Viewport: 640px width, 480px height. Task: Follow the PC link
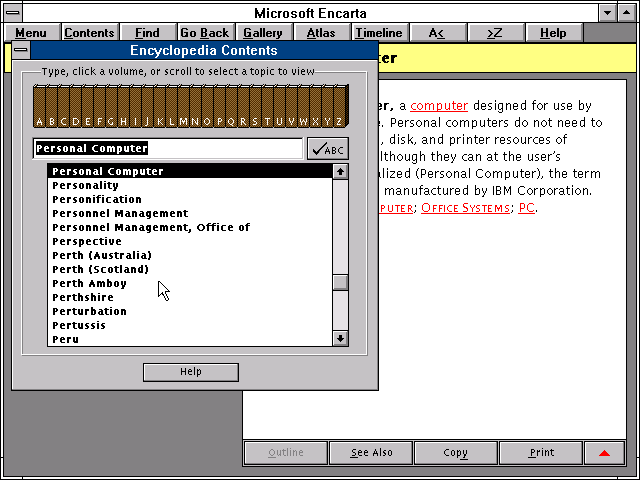(526, 208)
